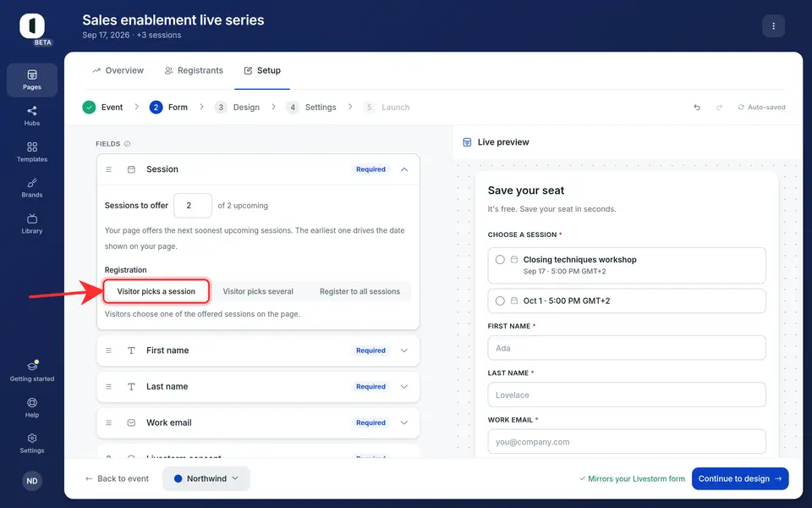
Task: Click the app logo in top-left
Action: 32,26
